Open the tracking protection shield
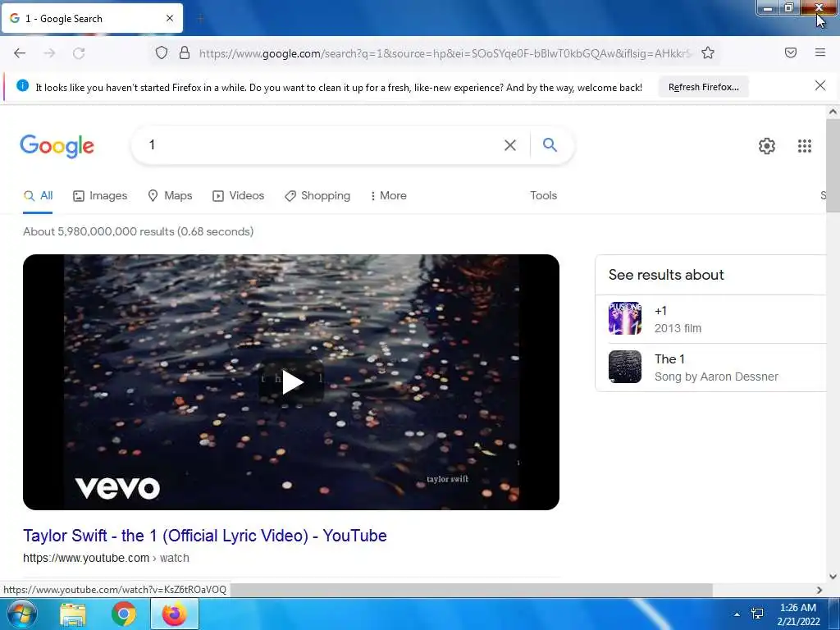 tap(162, 52)
